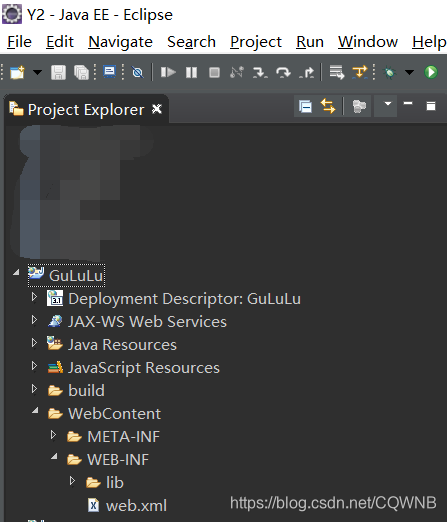447x522 pixels.
Task: Toggle Skip All Breakpoints icon
Action: coord(137,72)
